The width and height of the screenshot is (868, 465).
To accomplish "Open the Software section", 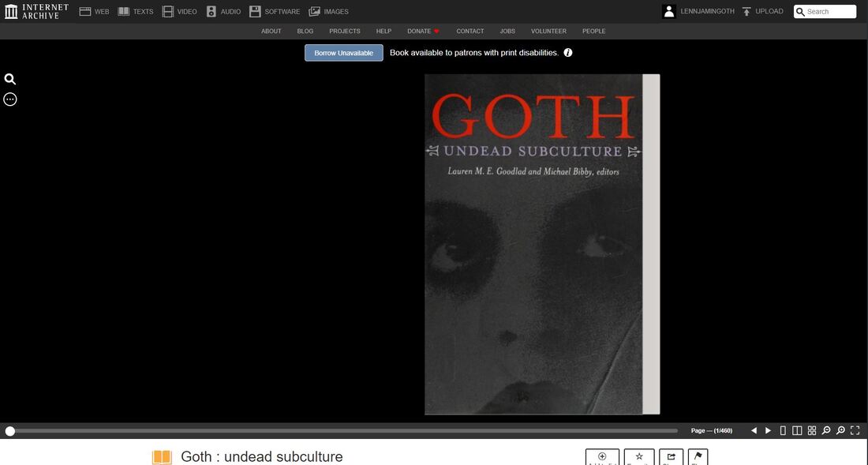I will 275,11.
